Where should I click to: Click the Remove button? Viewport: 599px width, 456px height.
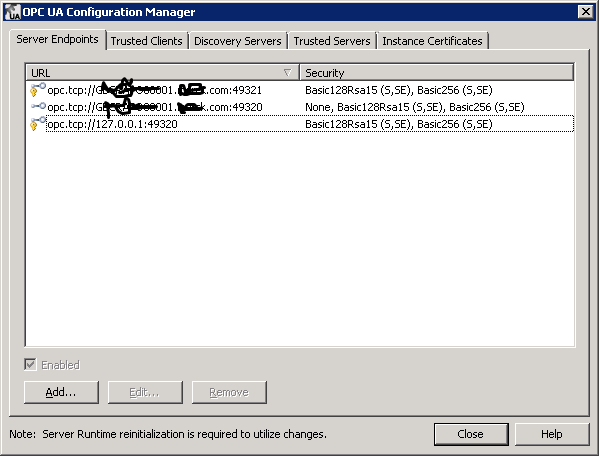click(229, 392)
